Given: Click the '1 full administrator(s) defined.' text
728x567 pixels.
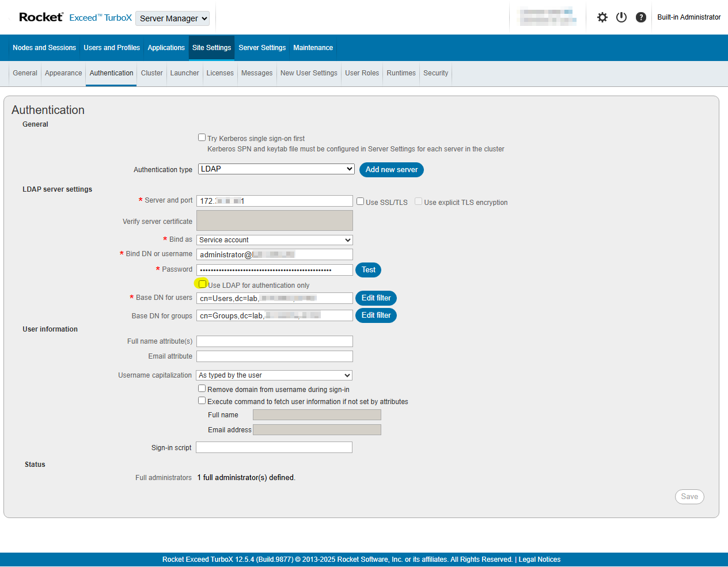Looking at the screenshot, I should coord(247,478).
